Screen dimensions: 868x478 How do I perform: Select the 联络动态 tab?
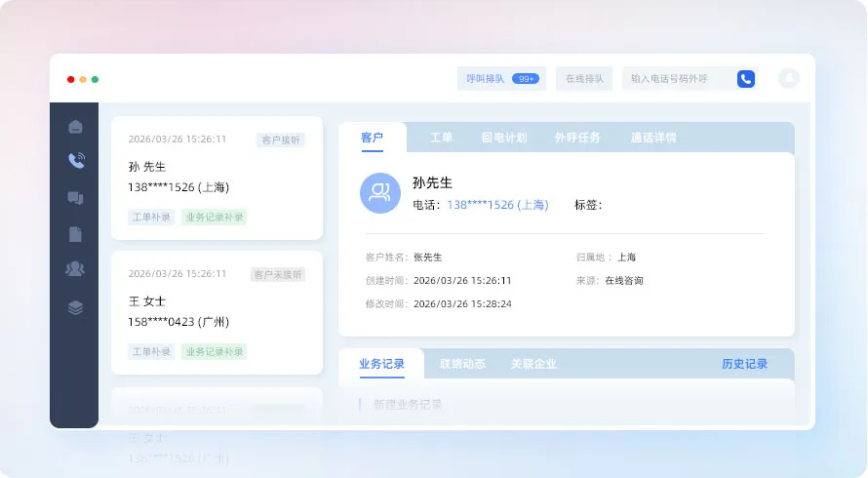[x=462, y=364]
